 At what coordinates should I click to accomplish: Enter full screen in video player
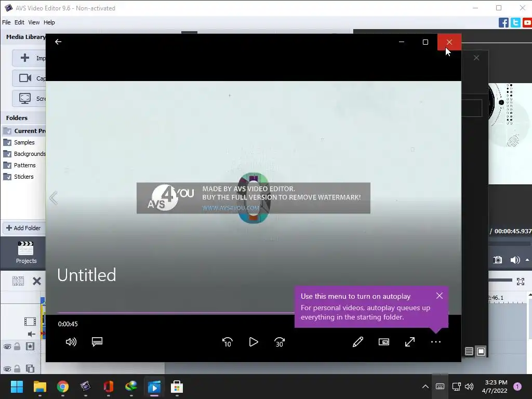pyautogui.click(x=410, y=342)
